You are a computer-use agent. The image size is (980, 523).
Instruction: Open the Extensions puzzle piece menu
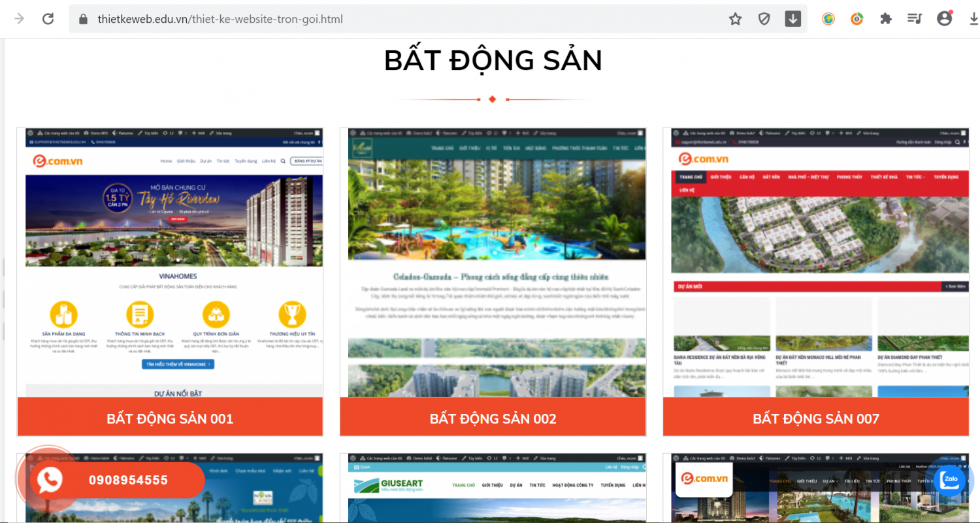(x=886, y=19)
